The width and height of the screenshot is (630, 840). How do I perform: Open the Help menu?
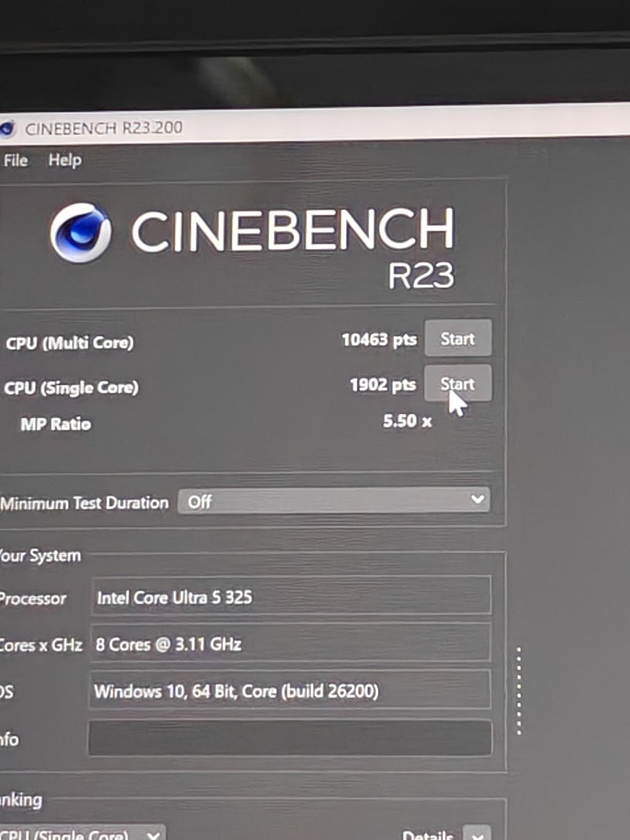pyautogui.click(x=65, y=160)
